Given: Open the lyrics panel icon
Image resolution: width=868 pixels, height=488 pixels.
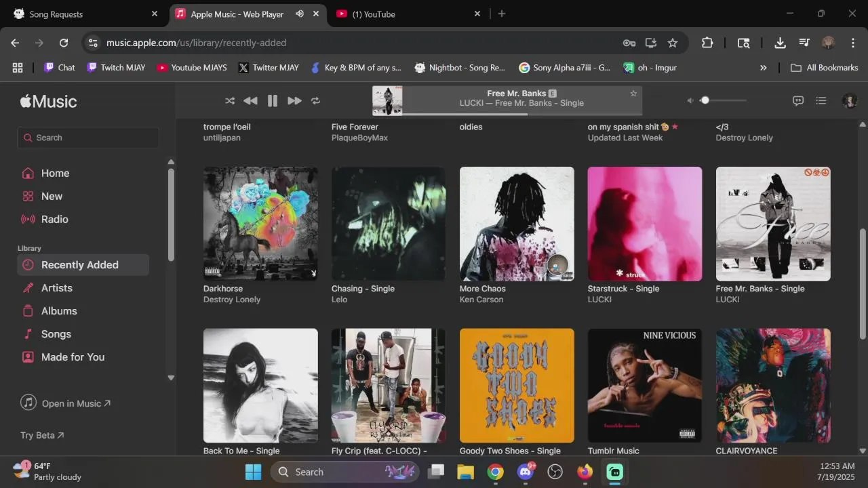Looking at the screenshot, I should [798, 100].
